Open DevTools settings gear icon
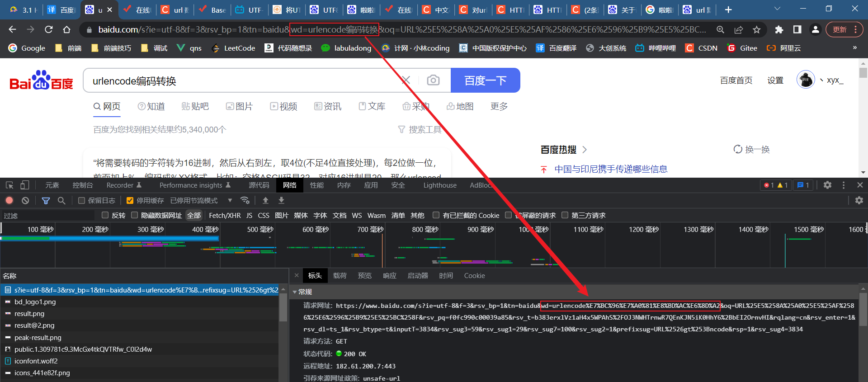The height and width of the screenshot is (382, 868). [827, 185]
